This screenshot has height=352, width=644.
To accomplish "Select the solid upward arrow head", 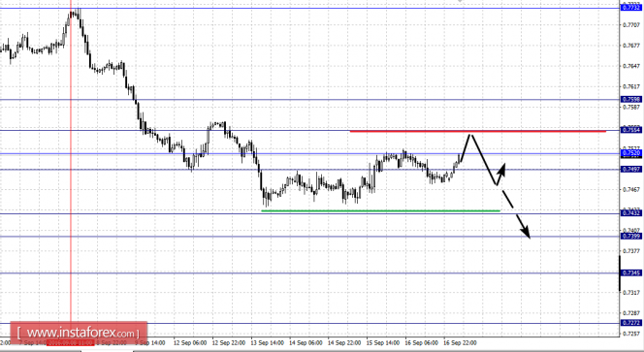I will [501, 169].
